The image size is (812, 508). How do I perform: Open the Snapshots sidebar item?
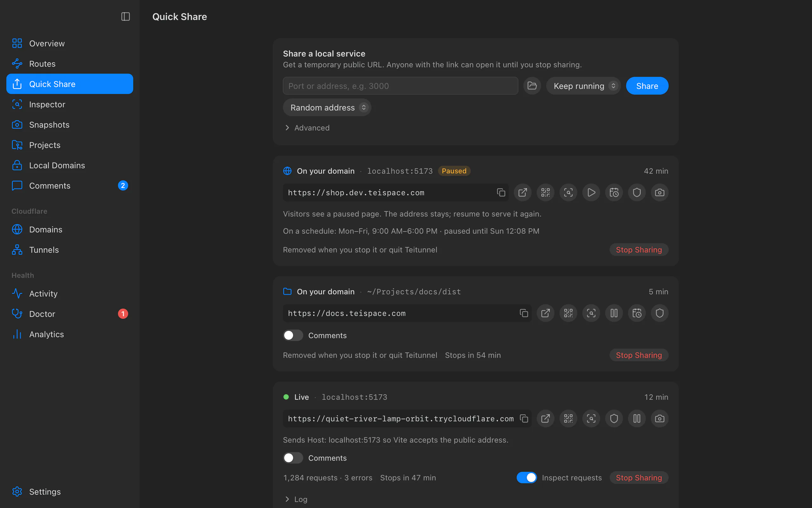pos(70,125)
